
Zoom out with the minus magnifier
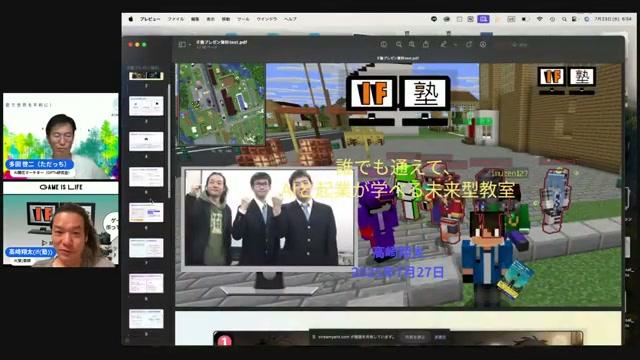click(399, 44)
